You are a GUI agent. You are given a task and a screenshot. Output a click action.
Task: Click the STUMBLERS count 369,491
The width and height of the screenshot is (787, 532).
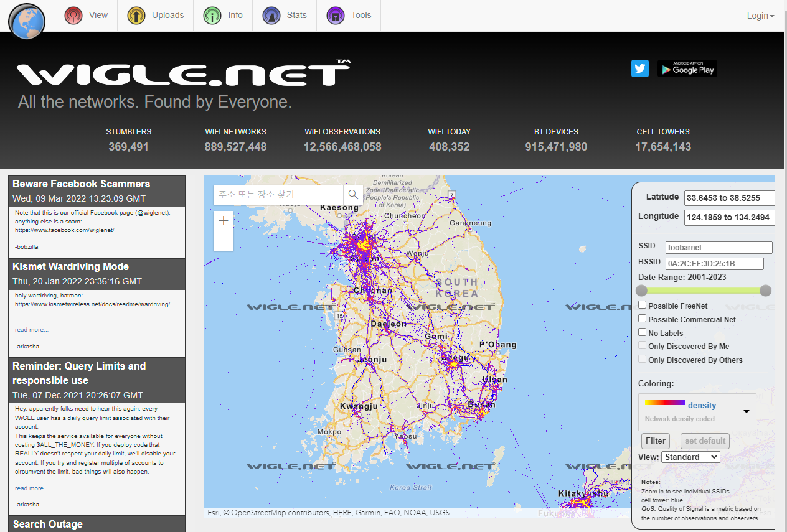129,147
